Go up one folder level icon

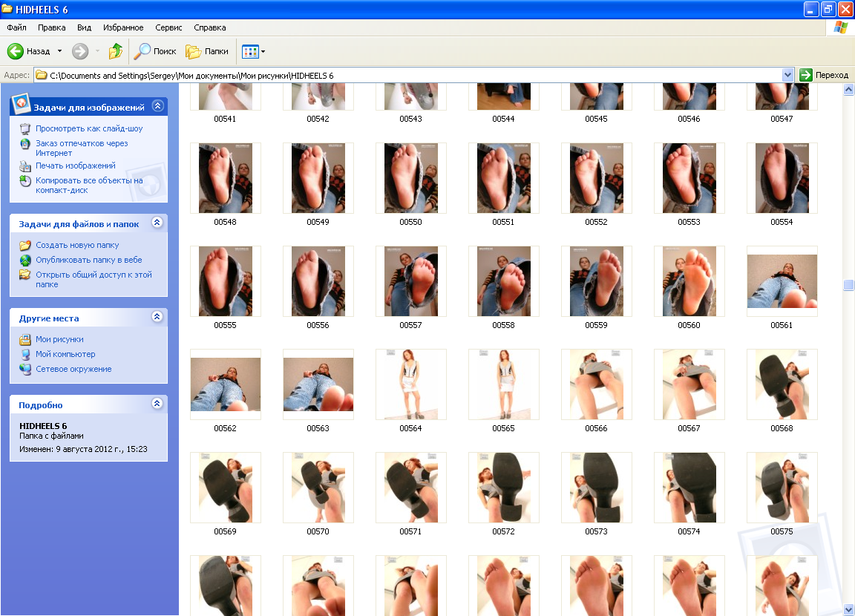coord(116,51)
